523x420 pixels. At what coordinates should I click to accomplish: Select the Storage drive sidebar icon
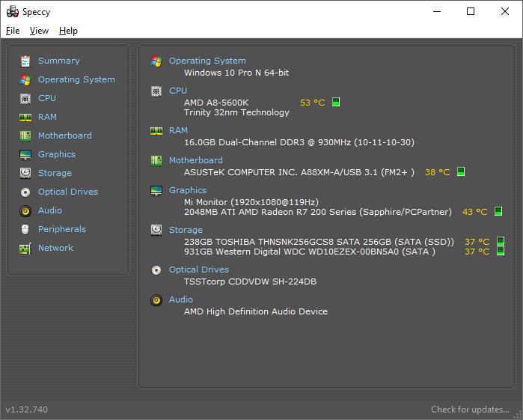click(x=25, y=173)
